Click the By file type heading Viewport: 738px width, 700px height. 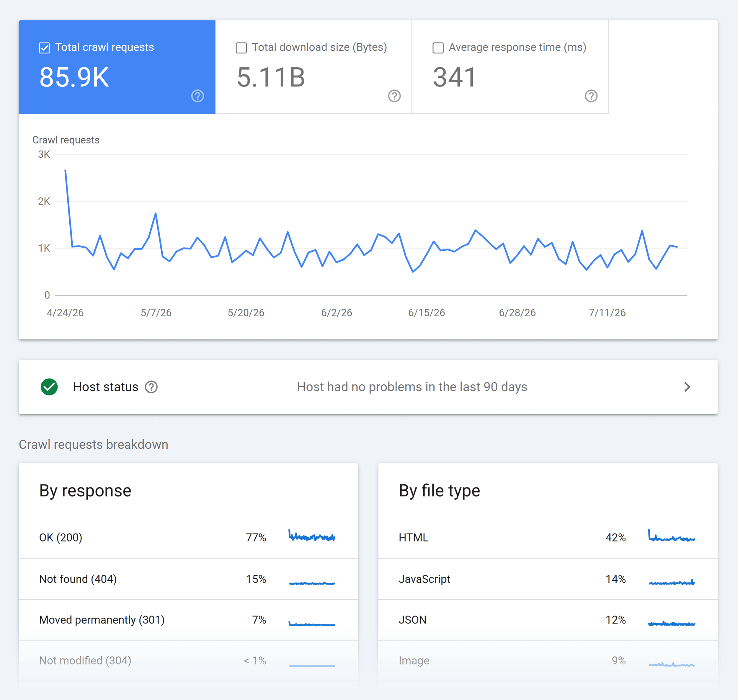click(x=439, y=491)
